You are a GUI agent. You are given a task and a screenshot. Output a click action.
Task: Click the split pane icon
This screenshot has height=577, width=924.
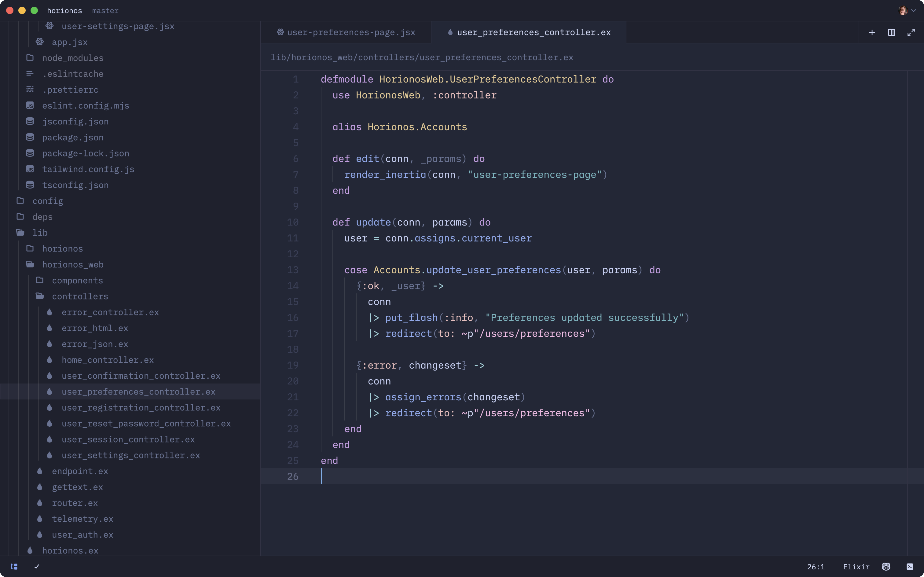coord(891,32)
